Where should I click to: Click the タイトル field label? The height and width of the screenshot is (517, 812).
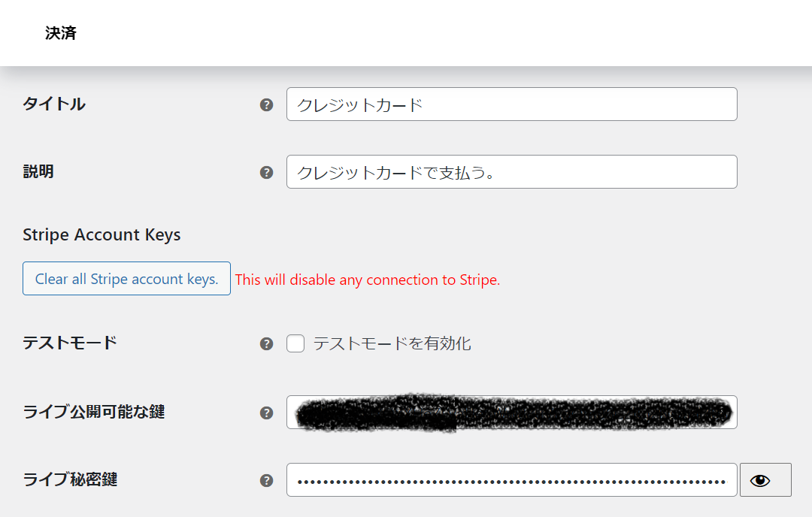pyautogui.click(x=54, y=104)
